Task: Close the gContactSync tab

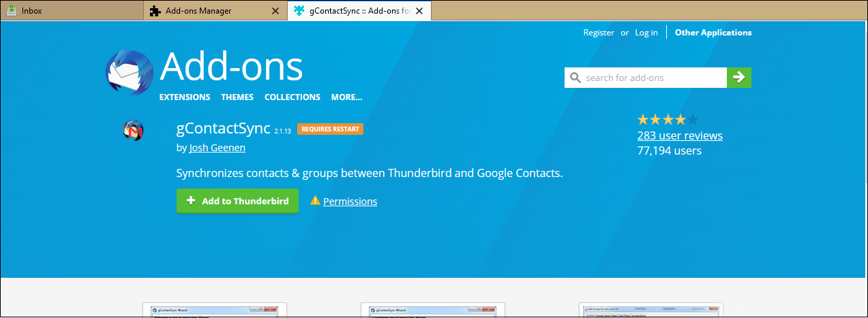Action: (x=419, y=11)
